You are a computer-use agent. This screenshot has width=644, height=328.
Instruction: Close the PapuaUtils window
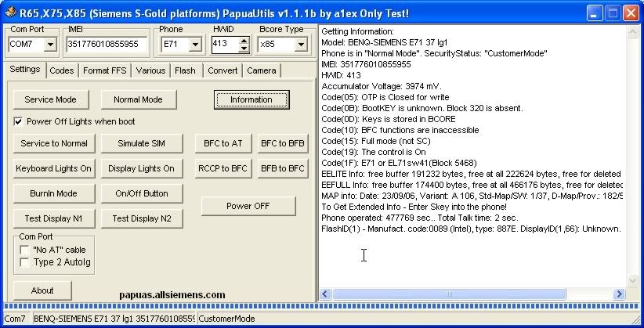tap(631, 13)
